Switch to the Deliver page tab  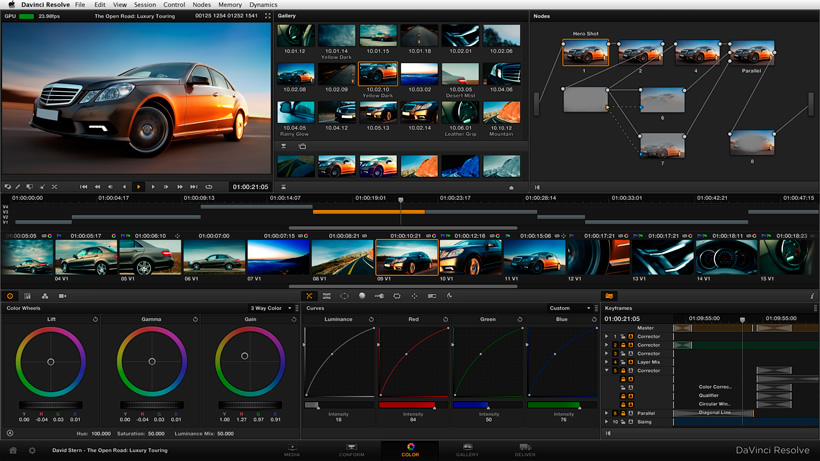click(x=525, y=450)
